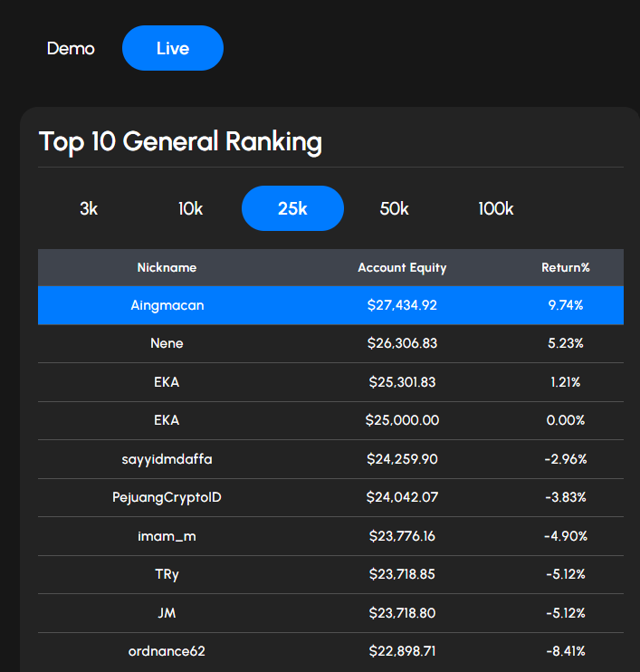
Task: Click TRy's -5.12% return value
Action: point(566,574)
